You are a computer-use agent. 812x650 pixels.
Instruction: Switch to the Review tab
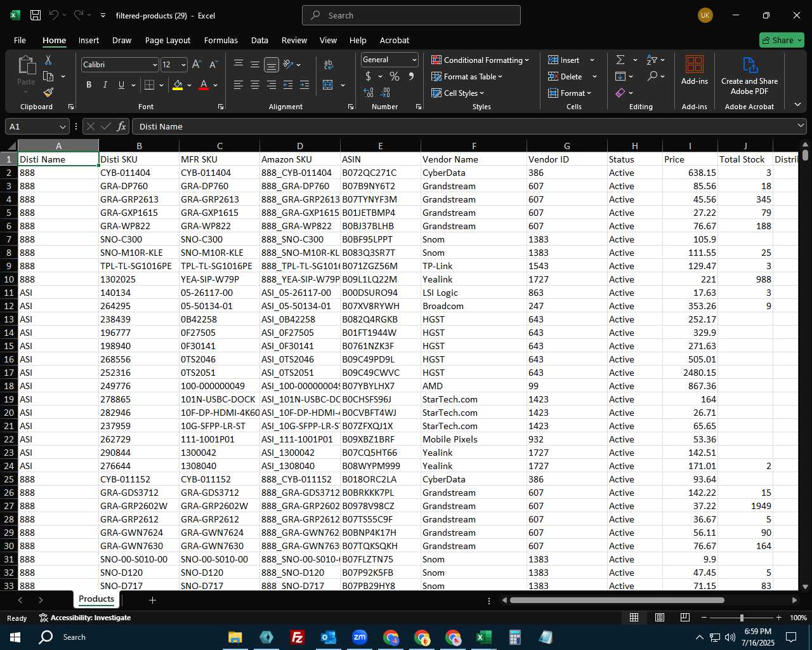point(294,40)
